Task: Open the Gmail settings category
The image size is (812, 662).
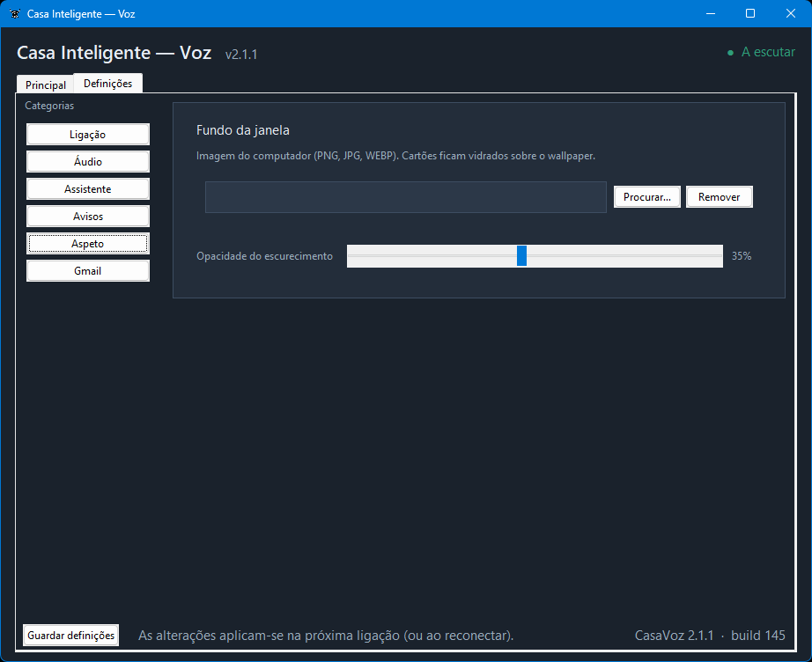Action: click(88, 271)
